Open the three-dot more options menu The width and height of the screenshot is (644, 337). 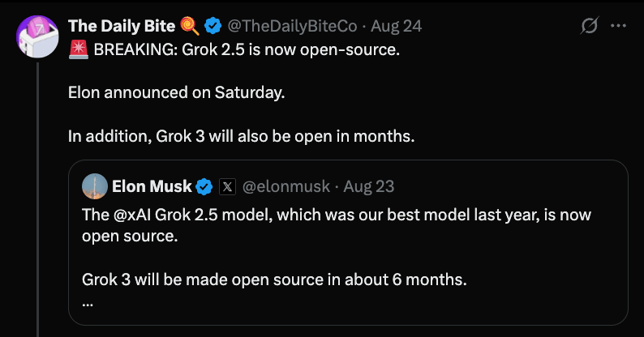click(x=618, y=26)
